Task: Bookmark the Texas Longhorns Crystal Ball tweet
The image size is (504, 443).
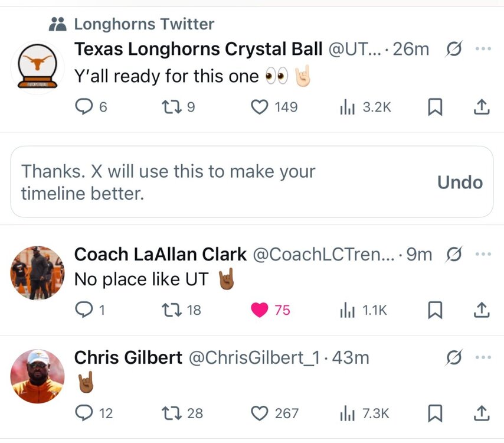Action: coord(435,107)
